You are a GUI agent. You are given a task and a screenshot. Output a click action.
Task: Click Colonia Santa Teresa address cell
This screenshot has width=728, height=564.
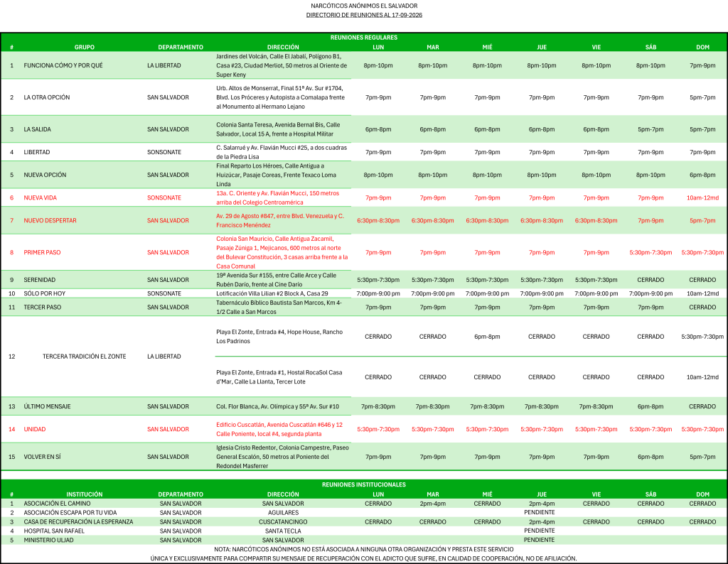coord(278,129)
